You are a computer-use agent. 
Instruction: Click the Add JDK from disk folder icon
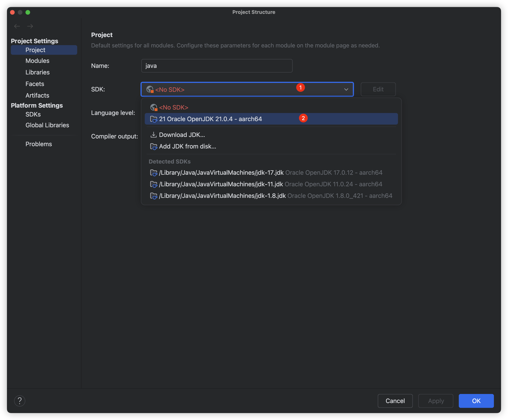pos(153,146)
